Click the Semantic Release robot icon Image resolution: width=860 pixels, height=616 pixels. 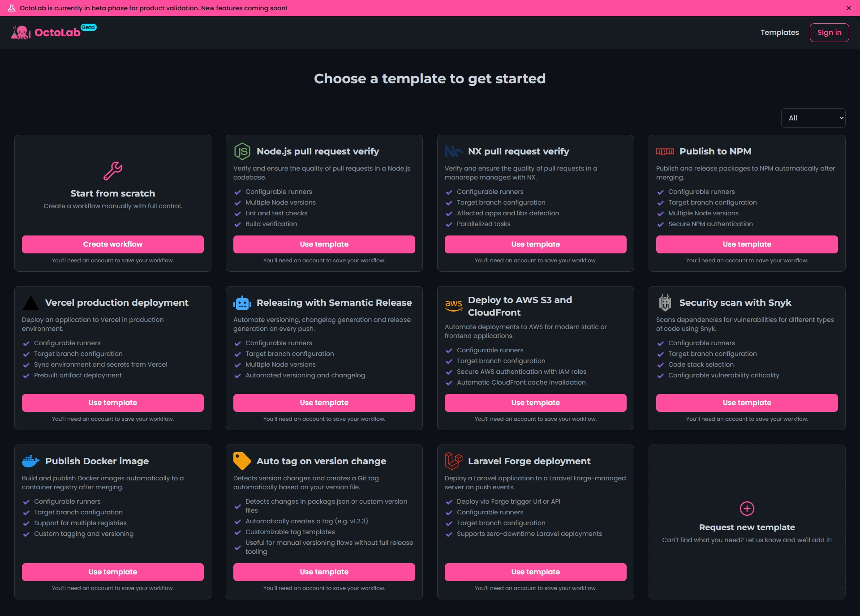click(242, 303)
